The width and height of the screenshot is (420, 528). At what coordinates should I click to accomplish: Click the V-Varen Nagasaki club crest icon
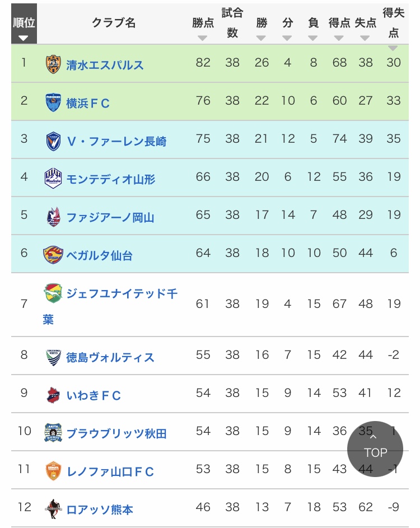(53, 141)
